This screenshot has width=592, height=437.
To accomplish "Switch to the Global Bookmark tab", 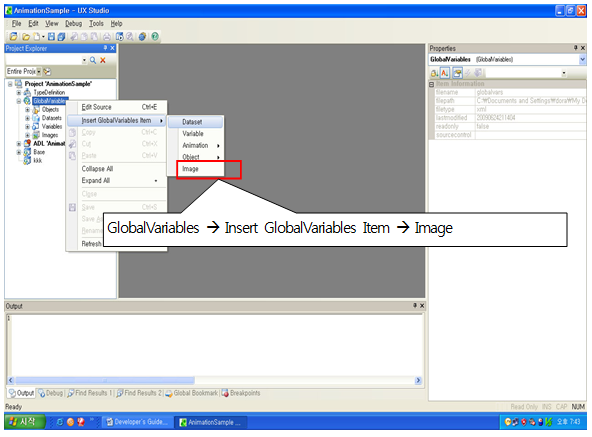I will pyautogui.click(x=192, y=393).
